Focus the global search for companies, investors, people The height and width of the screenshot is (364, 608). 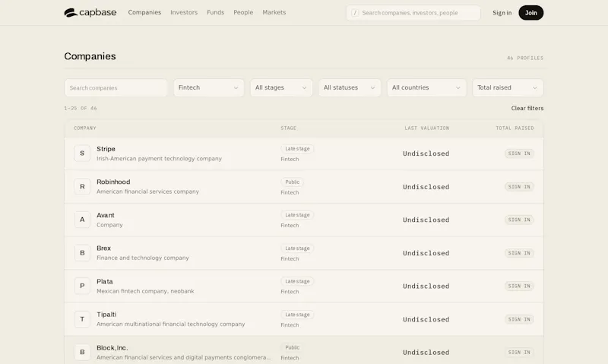coord(413,13)
